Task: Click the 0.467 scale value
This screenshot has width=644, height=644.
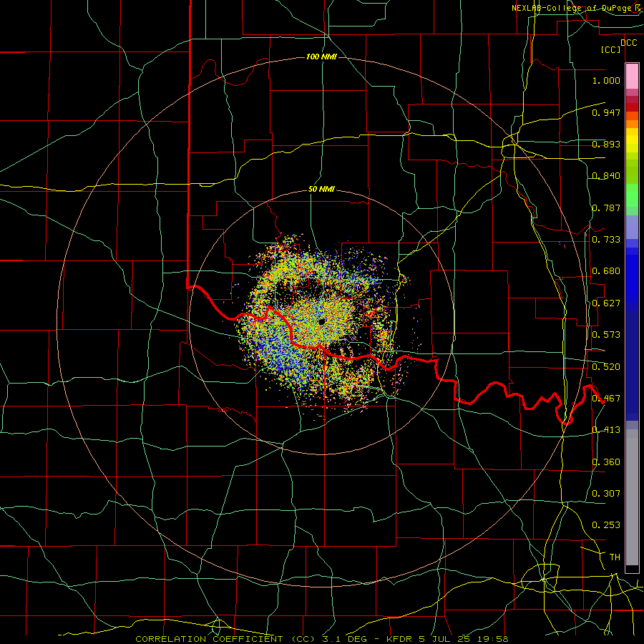Action: click(x=606, y=399)
